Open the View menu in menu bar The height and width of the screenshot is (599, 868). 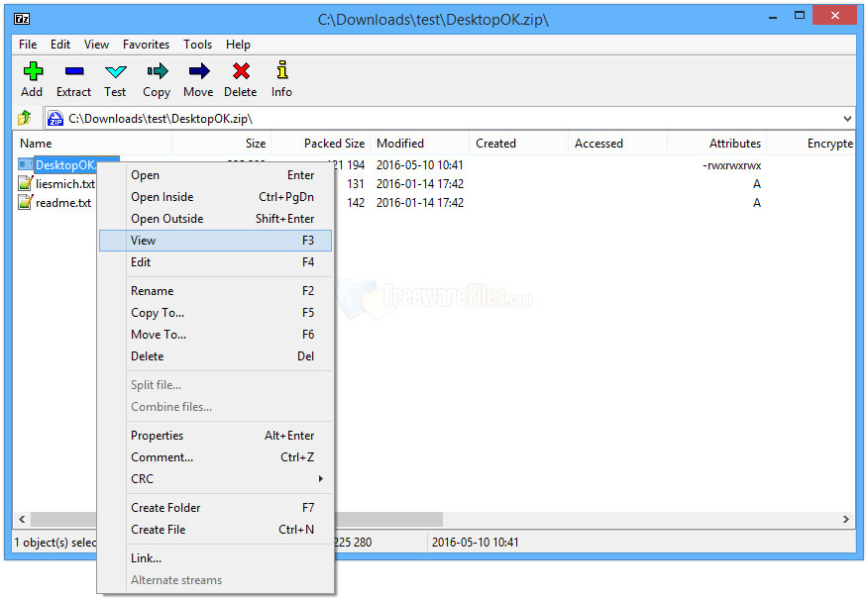(96, 45)
